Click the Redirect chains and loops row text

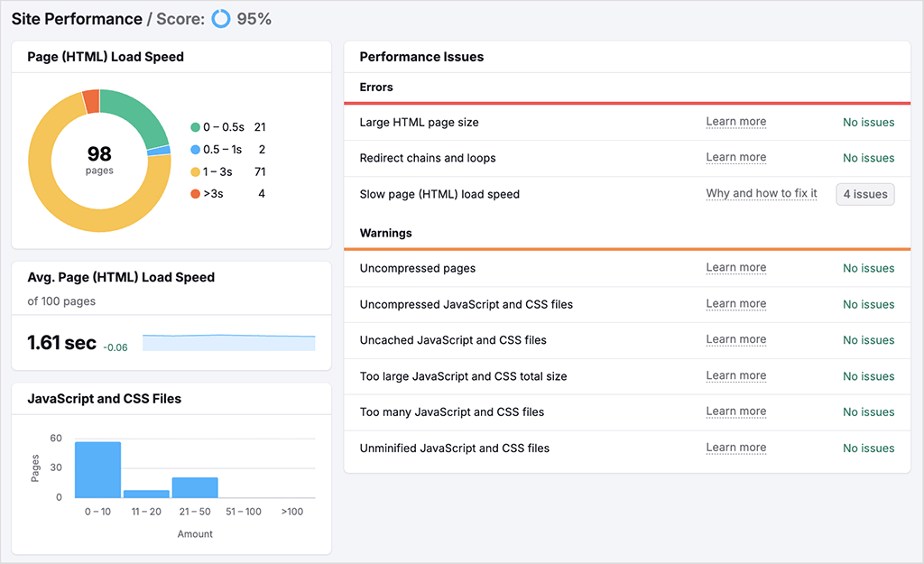click(x=428, y=158)
